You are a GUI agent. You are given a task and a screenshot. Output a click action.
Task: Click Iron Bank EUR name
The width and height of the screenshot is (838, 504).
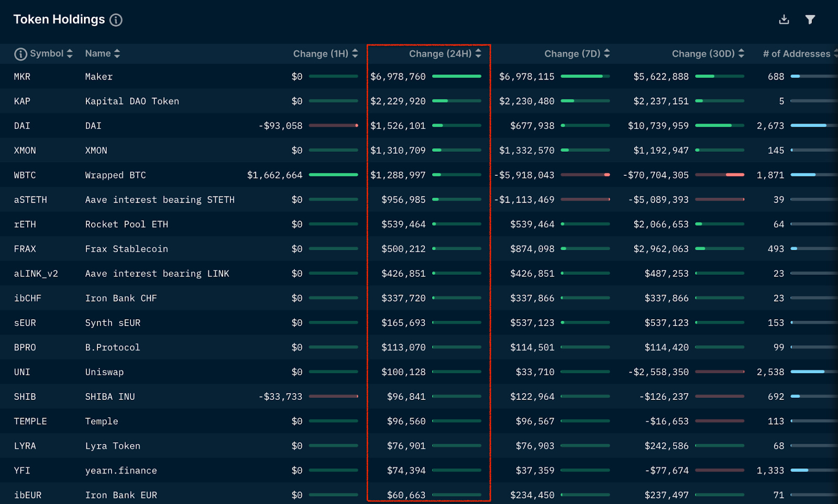121,495
